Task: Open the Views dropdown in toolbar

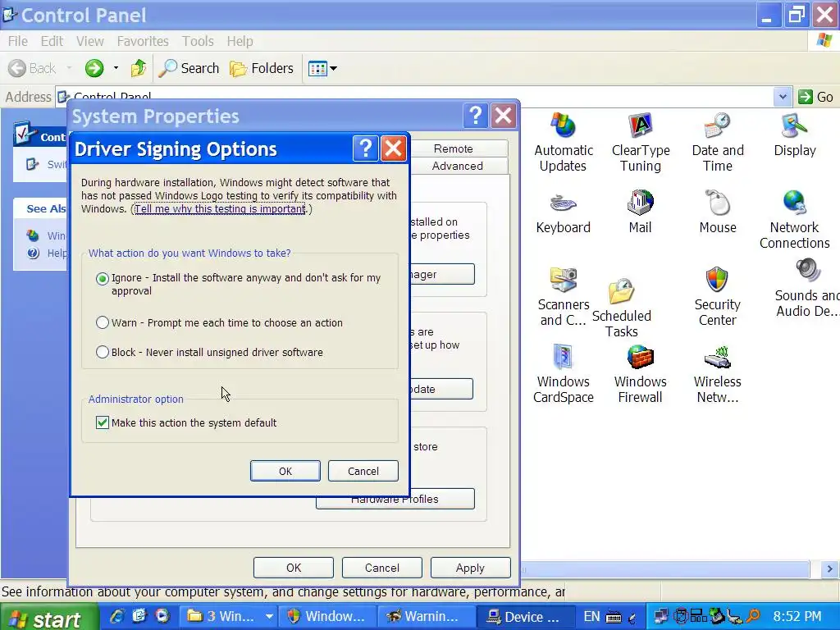Action: tap(322, 68)
